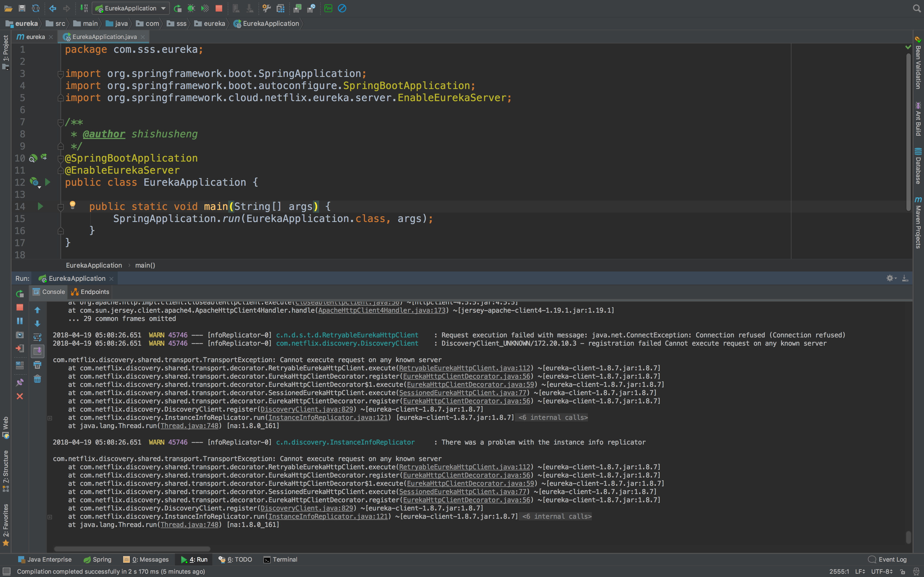924x577 pixels.
Task: Switch to the Endpoints tab
Action: (90, 292)
